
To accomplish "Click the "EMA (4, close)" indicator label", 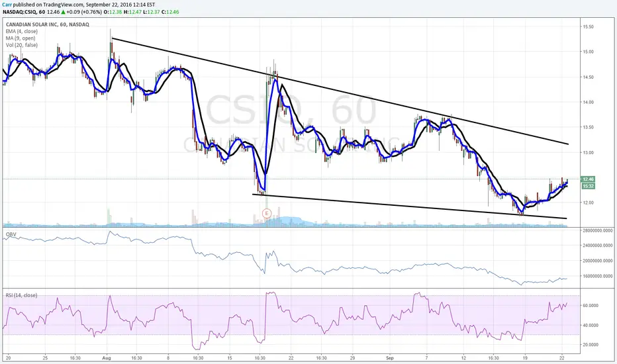I will point(22,31).
